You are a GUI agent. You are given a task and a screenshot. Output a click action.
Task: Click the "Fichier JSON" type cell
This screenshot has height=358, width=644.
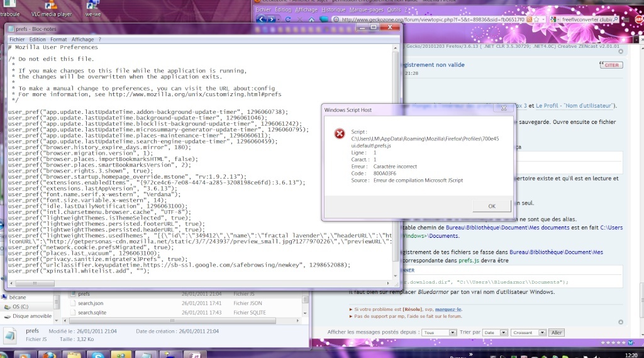(x=248, y=303)
